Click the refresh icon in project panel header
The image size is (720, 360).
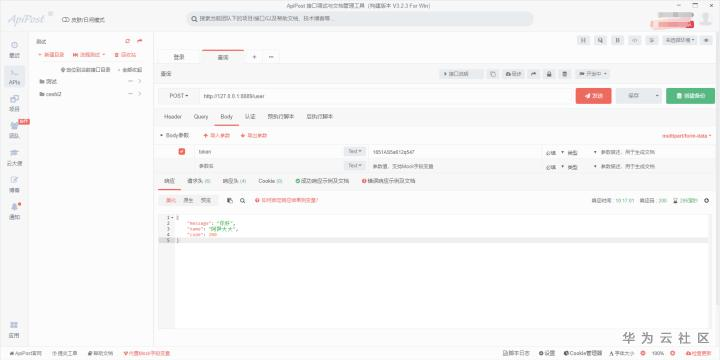(x=128, y=41)
